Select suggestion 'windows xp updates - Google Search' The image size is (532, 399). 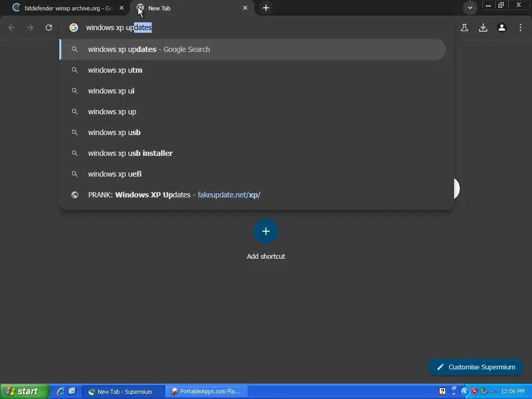point(252,49)
